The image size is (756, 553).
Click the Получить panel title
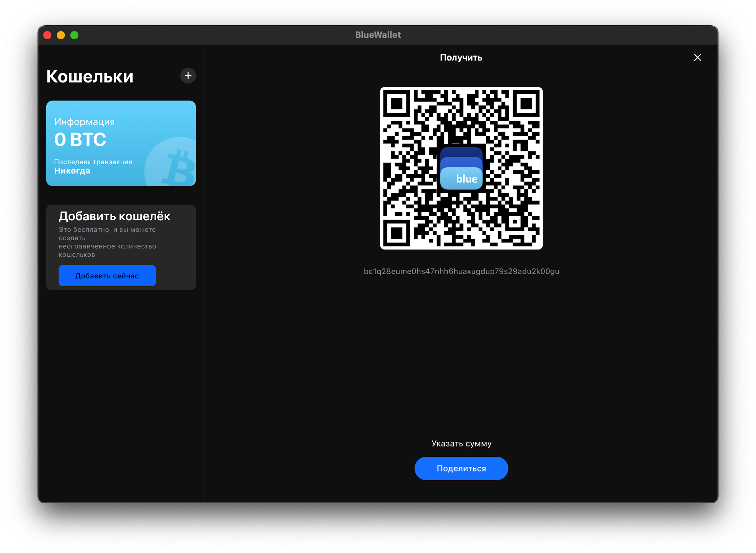coord(461,57)
